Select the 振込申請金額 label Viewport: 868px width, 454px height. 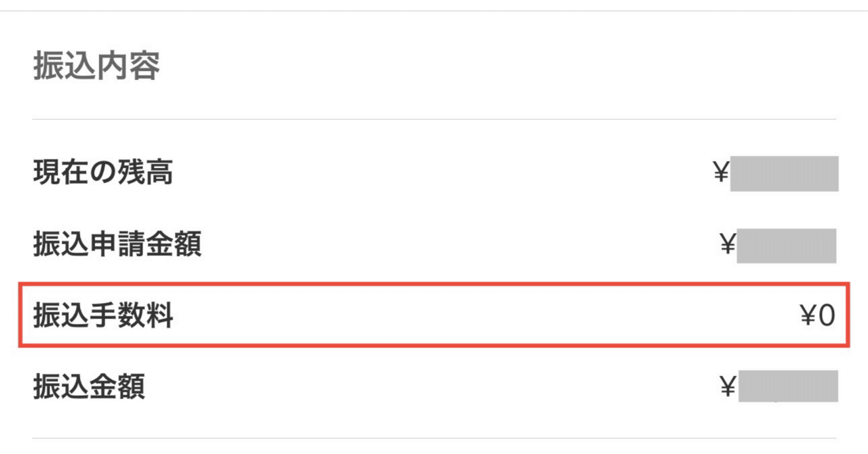(117, 245)
